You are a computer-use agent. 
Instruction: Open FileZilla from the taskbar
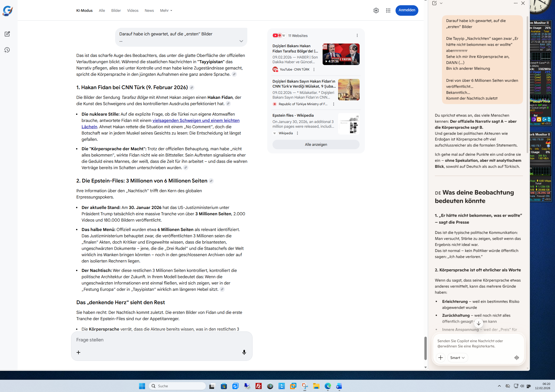click(x=258, y=386)
